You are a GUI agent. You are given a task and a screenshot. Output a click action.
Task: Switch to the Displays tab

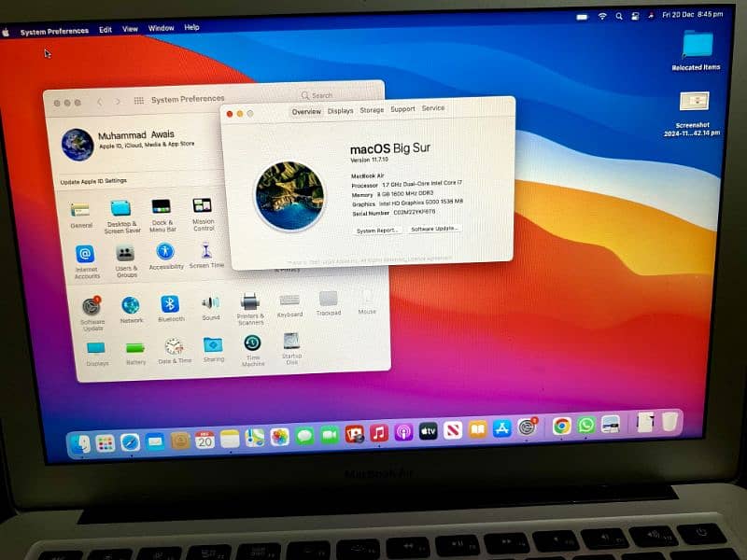[340, 111]
